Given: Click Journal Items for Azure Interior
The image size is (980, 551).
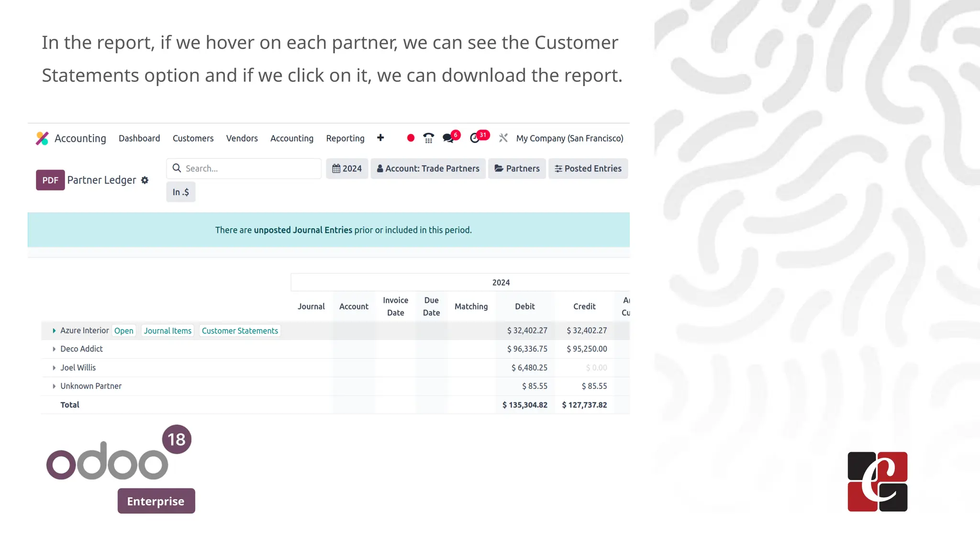Looking at the screenshot, I should pyautogui.click(x=167, y=331).
